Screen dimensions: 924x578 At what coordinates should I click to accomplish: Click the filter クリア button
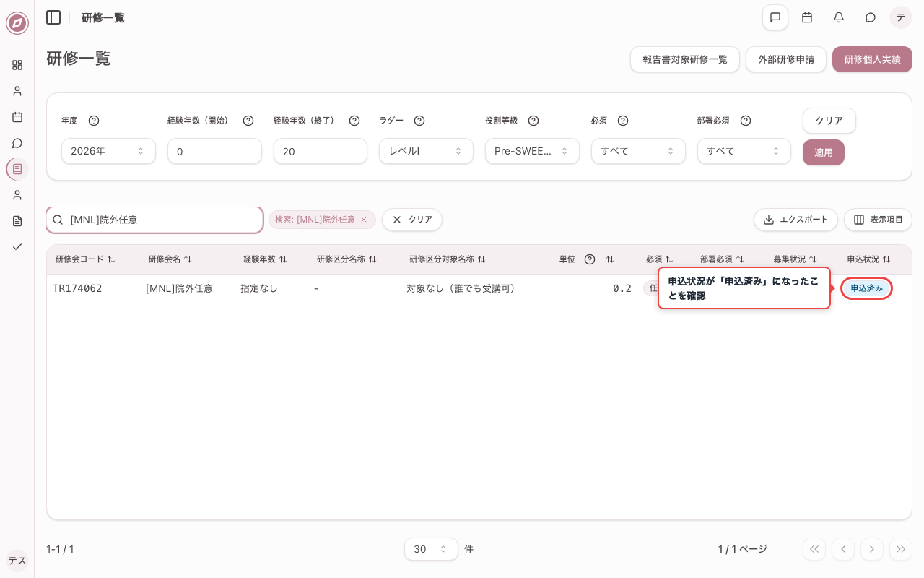(x=829, y=121)
